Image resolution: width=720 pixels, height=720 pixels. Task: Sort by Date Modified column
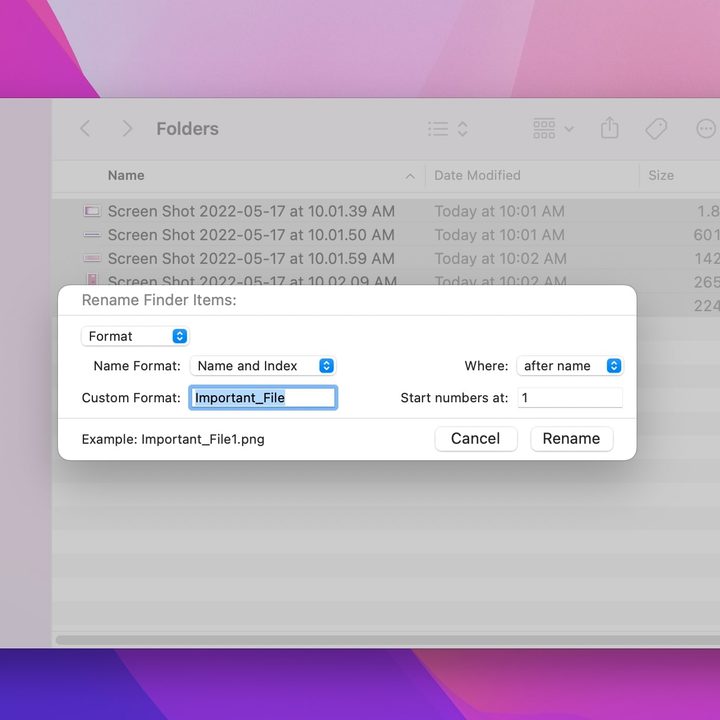coord(477,175)
